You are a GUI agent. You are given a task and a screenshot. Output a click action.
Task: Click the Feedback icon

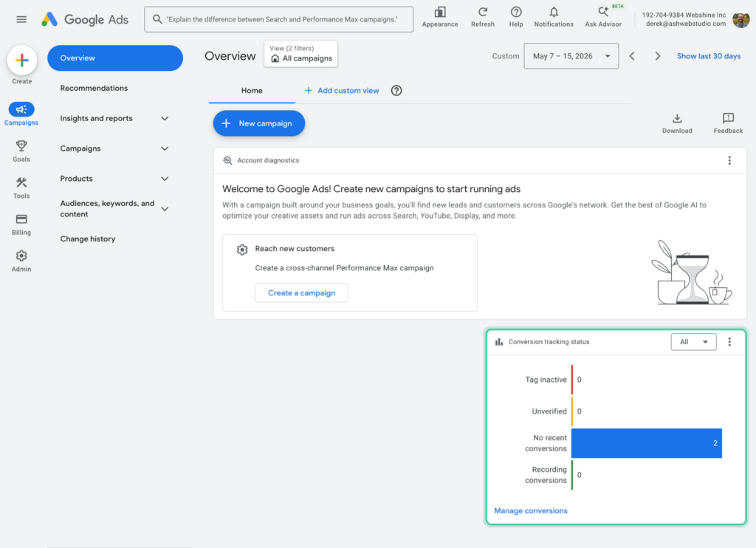tap(728, 118)
